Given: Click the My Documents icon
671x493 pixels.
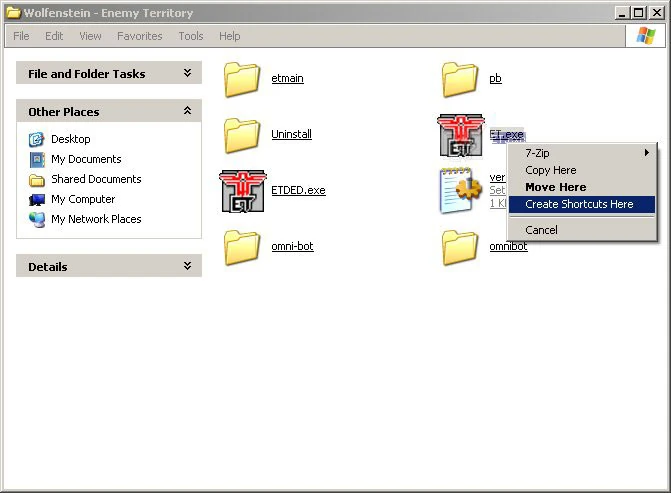Looking at the screenshot, I should click(x=37, y=160).
